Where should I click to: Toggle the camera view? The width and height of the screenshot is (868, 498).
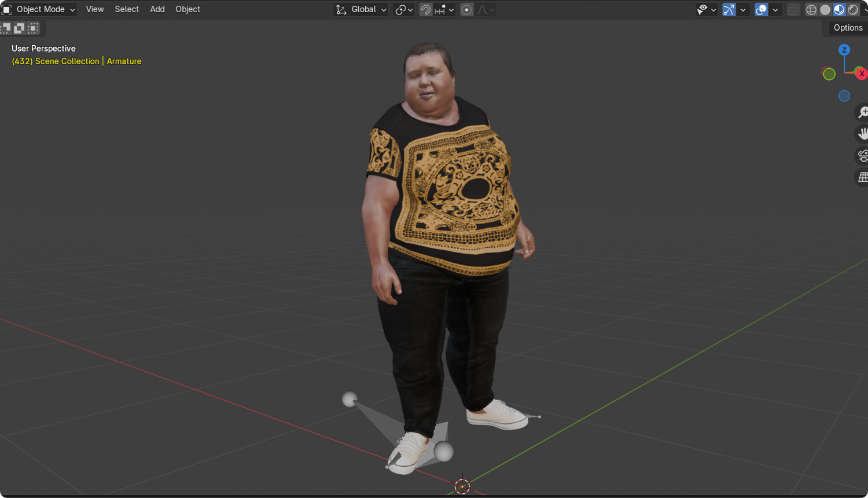(862, 155)
